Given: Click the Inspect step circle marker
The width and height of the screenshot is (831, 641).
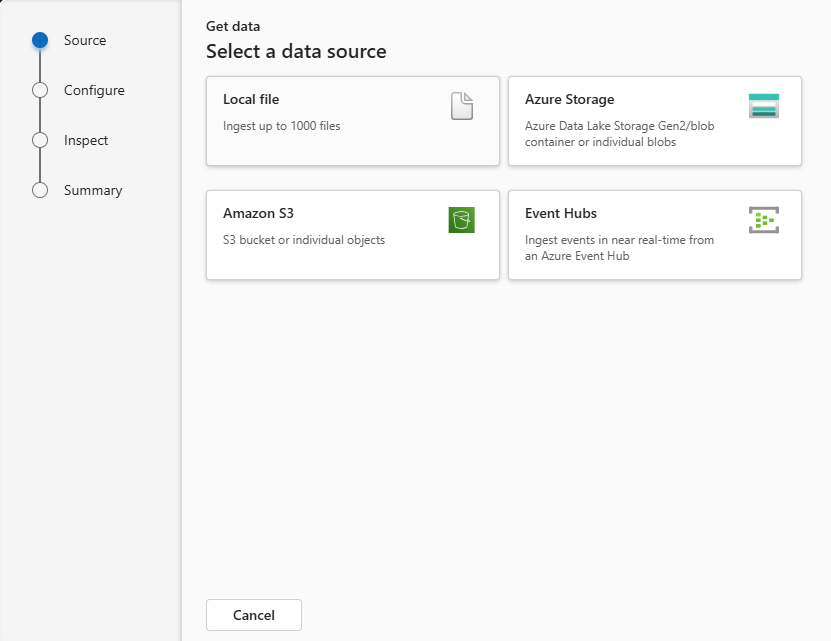Looking at the screenshot, I should [40, 140].
